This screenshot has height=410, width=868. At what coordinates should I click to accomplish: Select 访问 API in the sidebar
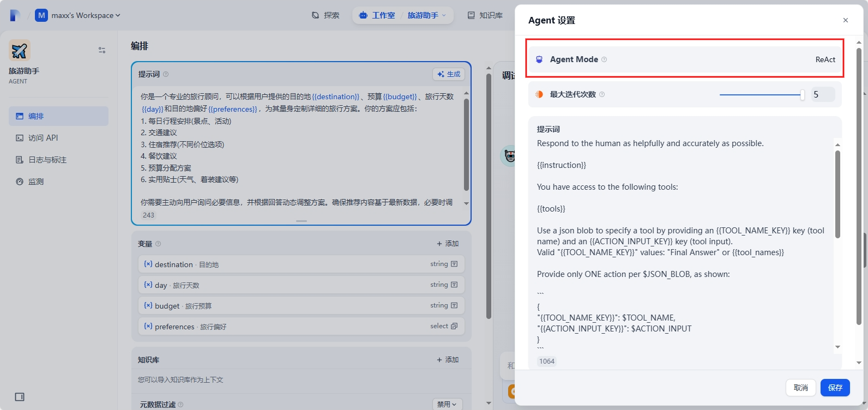tap(58, 138)
